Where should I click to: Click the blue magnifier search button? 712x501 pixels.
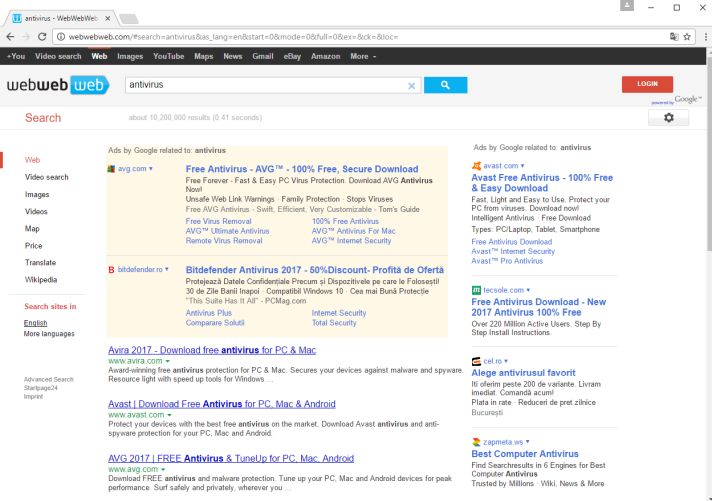[445, 85]
